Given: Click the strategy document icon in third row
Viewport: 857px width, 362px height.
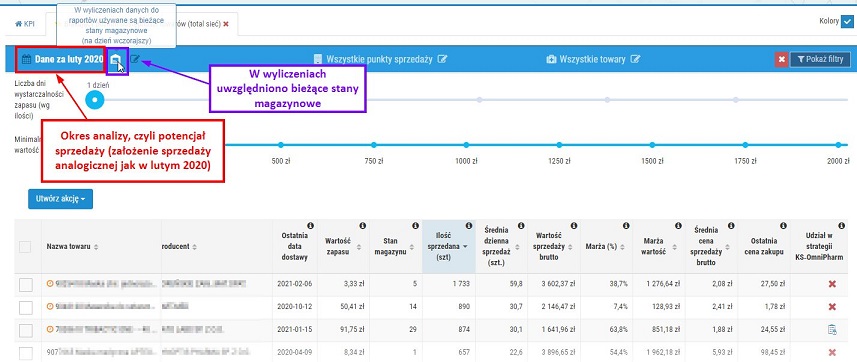Looking at the screenshot, I should (832, 329).
